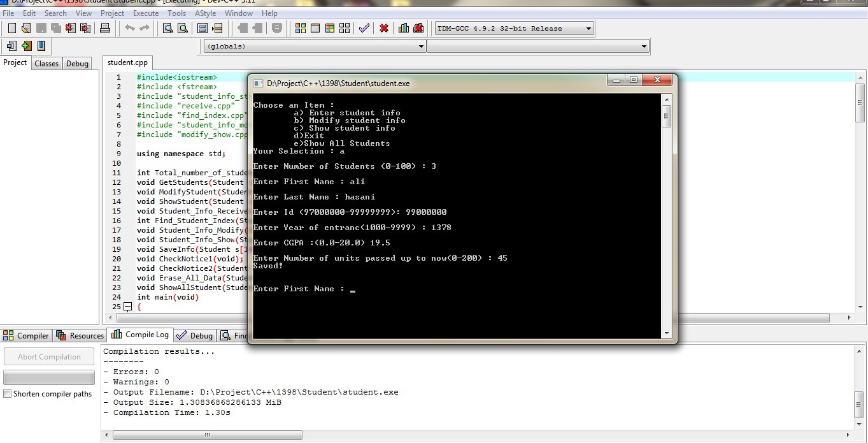The image size is (868, 443).
Task: Switch to the Compiler bottom tab
Action: pyautogui.click(x=26, y=335)
